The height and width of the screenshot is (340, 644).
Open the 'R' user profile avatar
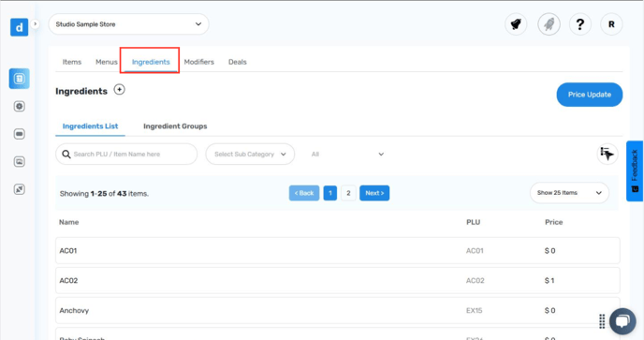pos(611,24)
